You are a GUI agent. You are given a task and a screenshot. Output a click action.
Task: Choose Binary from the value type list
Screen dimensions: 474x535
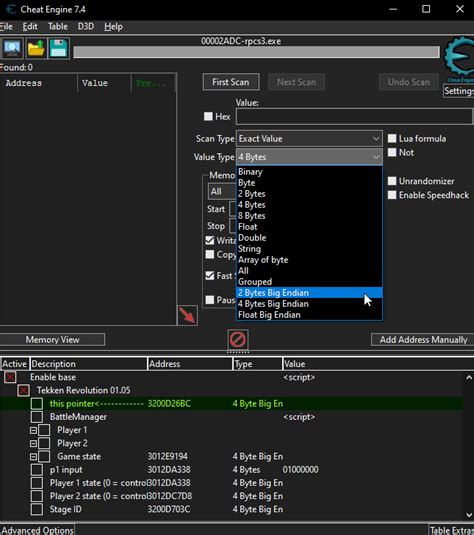tap(309, 172)
